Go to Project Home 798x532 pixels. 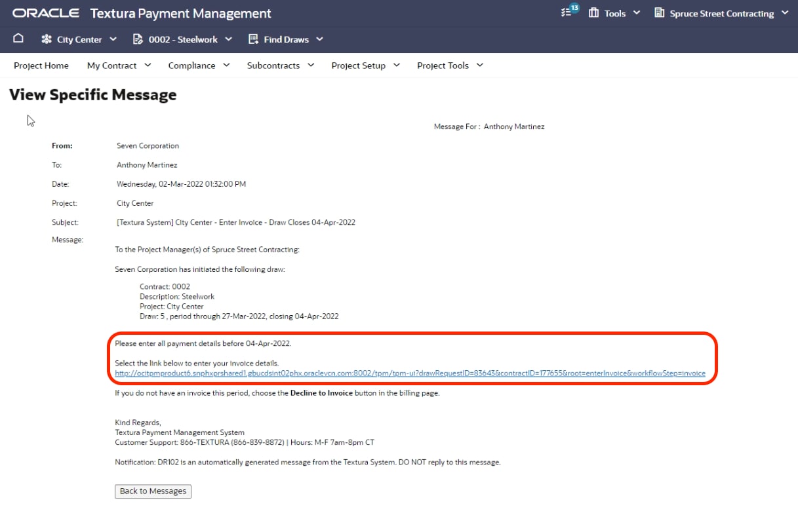click(x=41, y=66)
